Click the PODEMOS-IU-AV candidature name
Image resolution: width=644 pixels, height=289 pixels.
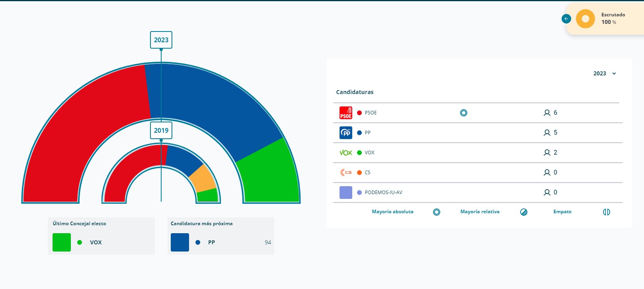point(383,193)
